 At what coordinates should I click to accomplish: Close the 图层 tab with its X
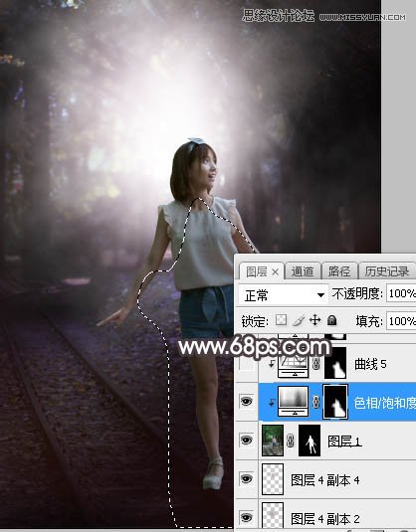pos(276,272)
